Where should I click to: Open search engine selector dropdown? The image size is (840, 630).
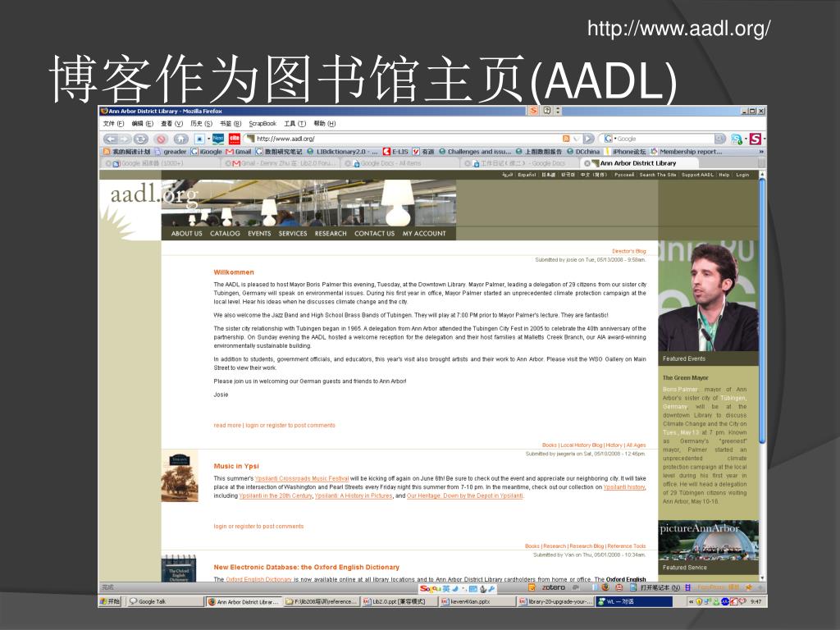[609, 139]
